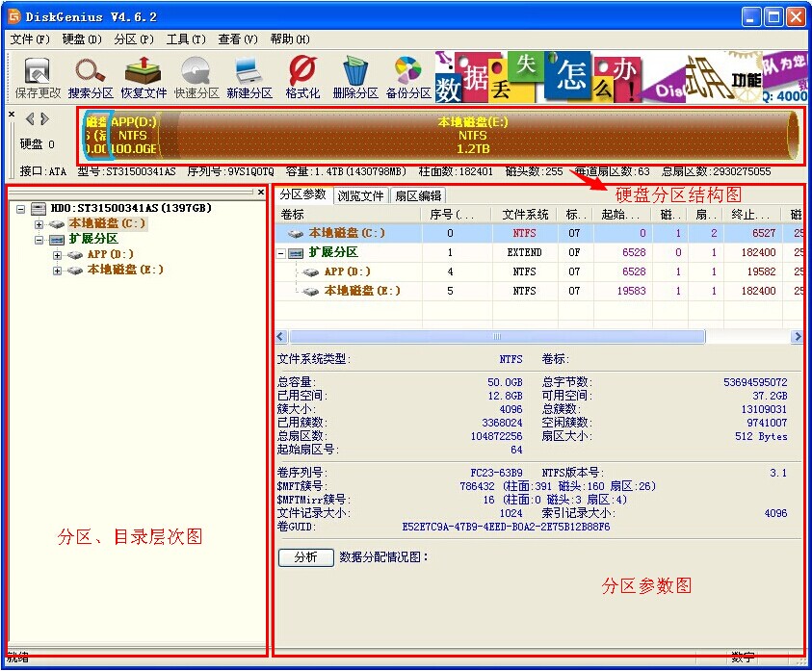The width and height of the screenshot is (812, 671).
Task: Click the 快速分区 quick partition icon
Action: coord(196,77)
